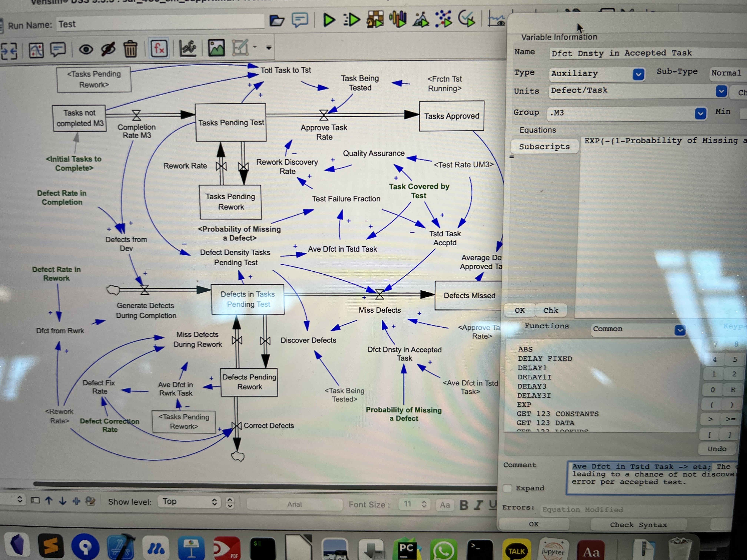This screenshot has width=747, height=560.
Task: Open KakaoTalk from the Dock
Action: pos(516,551)
